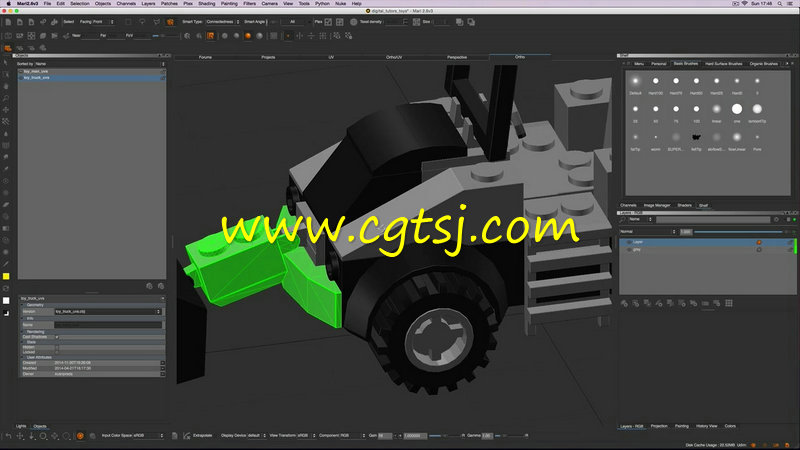Switch to the Lights tab at the bottom left

click(21, 426)
